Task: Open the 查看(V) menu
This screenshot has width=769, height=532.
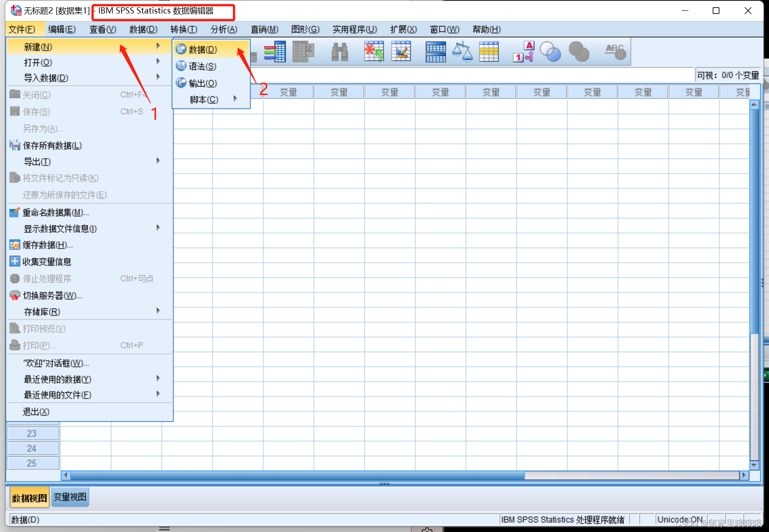Action: 103,29
